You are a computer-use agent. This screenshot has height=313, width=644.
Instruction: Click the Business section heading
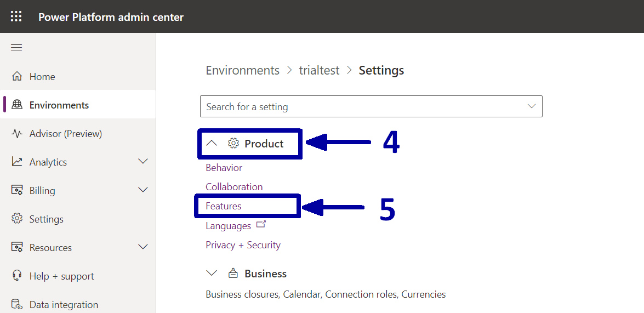tap(266, 274)
